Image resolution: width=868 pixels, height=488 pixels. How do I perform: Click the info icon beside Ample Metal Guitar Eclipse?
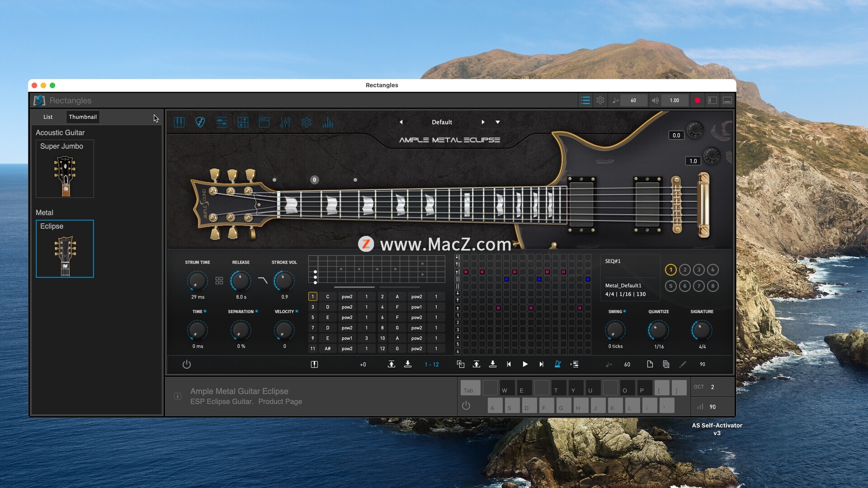coord(178,396)
